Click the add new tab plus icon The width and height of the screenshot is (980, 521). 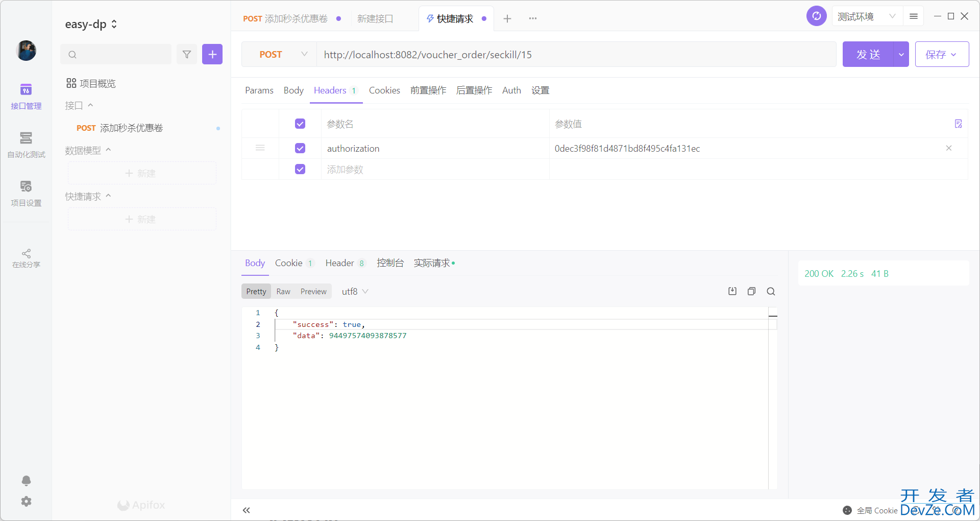pos(507,18)
